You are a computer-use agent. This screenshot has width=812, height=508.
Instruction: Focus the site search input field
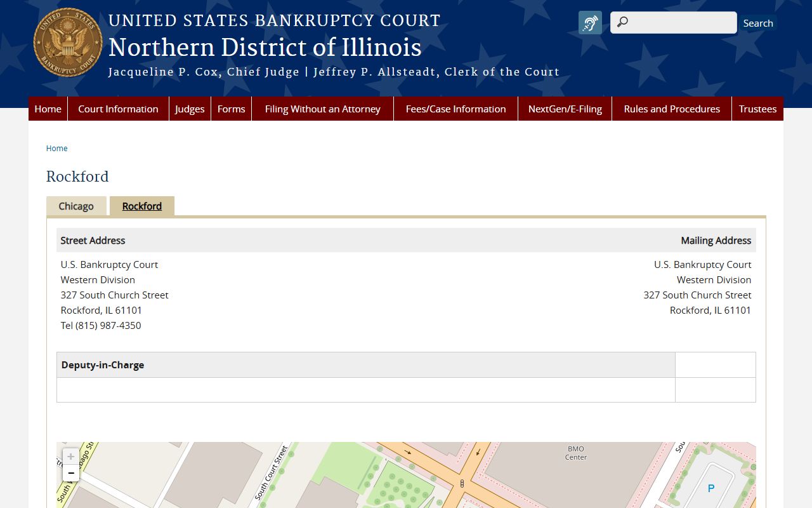(674, 22)
